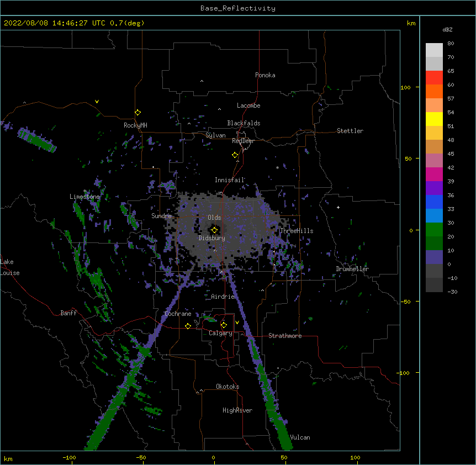The image size is (476, 465).
Task: Click the Okotoks city label
Action: pyautogui.click(x=228, y=387)
